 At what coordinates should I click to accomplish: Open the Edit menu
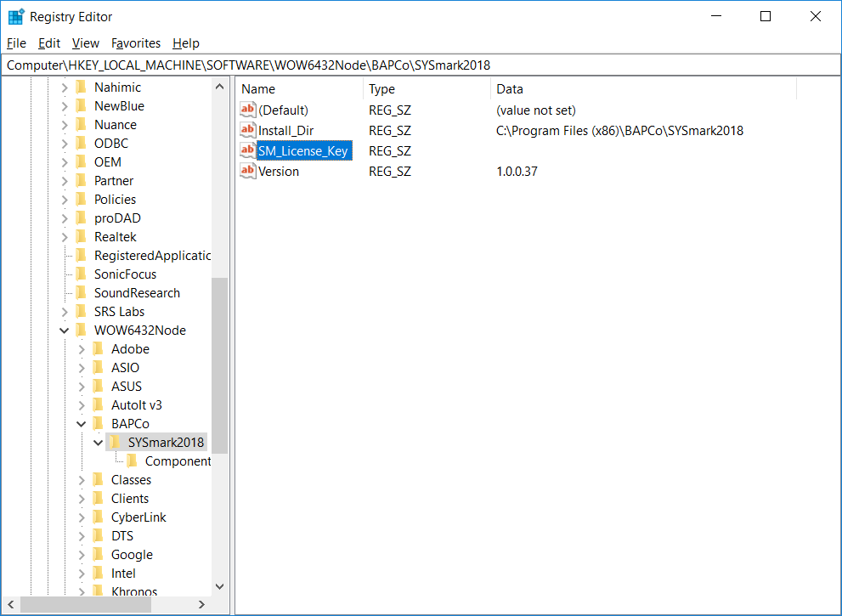49,43
